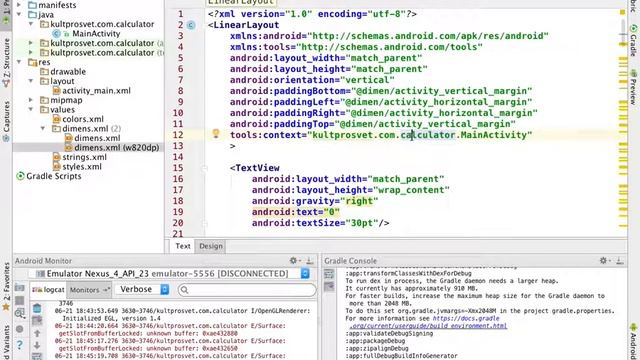
Task: Collapse the dimens.xml (2) group
Action: coord(42,129)
